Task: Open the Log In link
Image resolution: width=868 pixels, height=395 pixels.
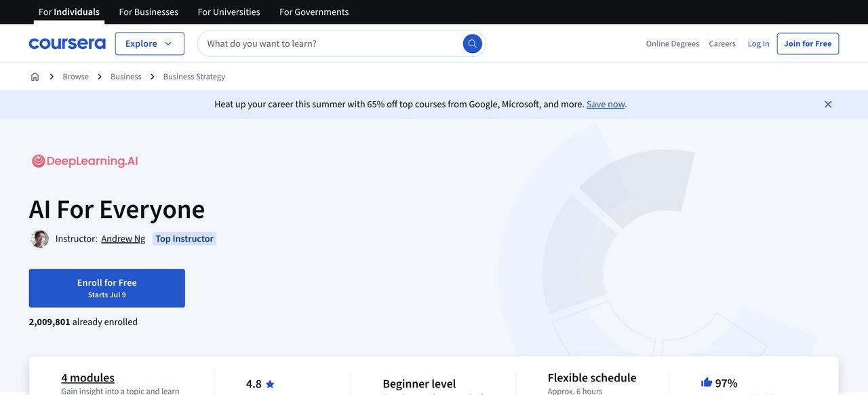Action: pos(758,43)
